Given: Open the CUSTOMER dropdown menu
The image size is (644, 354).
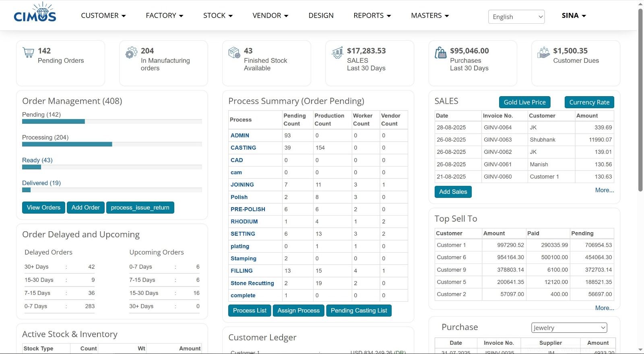Looking at the screenshot, I should pos(103,16).
